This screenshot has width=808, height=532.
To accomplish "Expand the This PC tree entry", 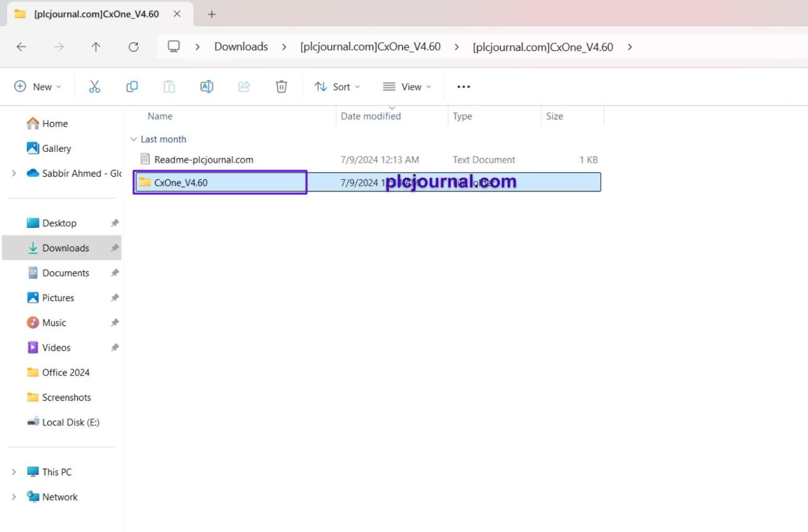I will click(x=13, y=472).
